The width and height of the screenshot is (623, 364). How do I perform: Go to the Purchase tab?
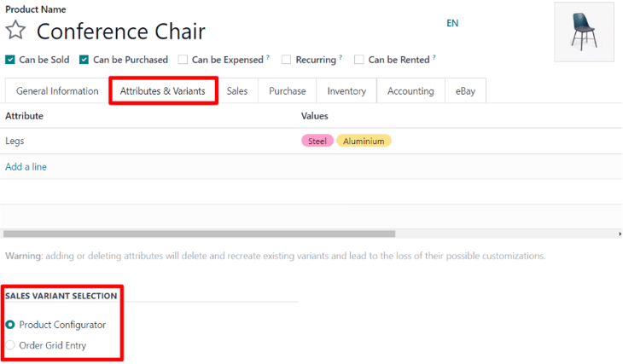click(x=288, y=91)
